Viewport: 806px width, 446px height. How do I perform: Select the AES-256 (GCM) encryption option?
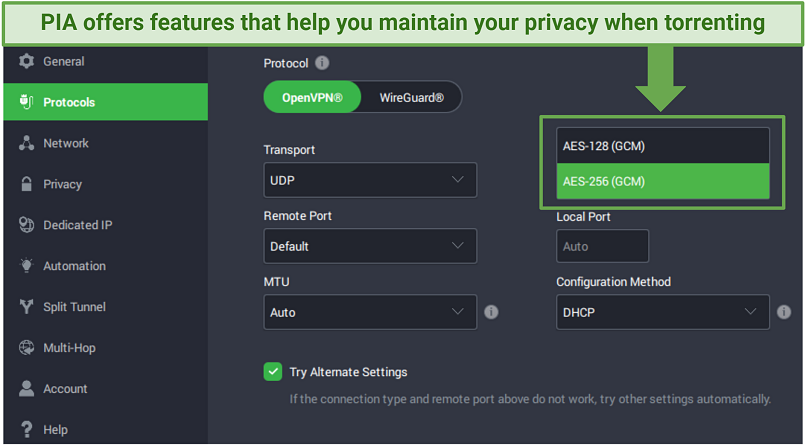pos(663,181)
